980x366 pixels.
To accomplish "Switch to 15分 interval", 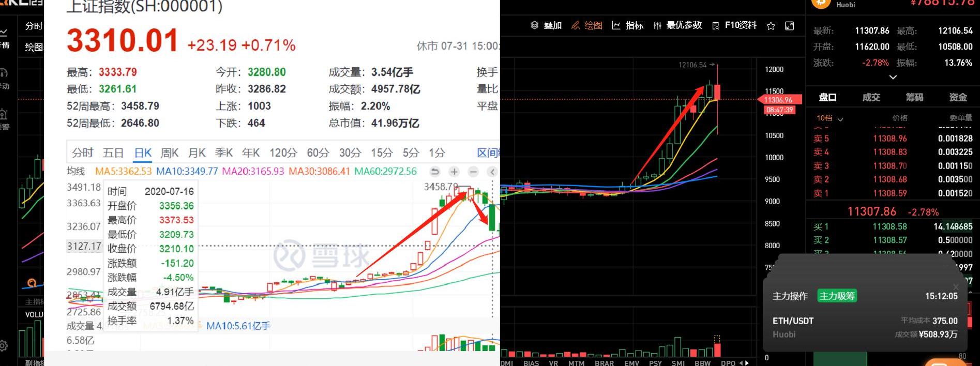I will coord(382,152).
